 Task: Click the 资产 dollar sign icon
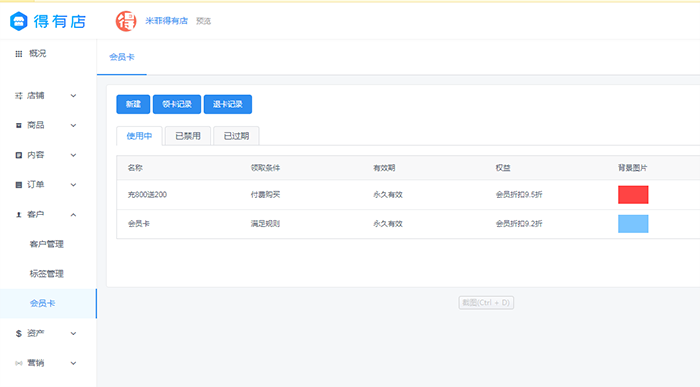(18, 333)
